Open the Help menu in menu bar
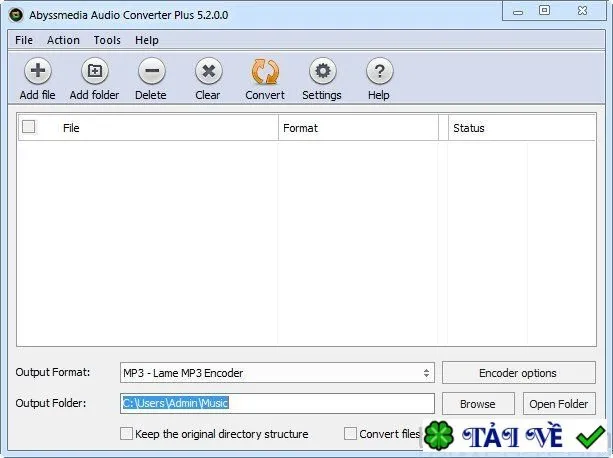Viewport: 613px width, 458px height. point(147,40)
